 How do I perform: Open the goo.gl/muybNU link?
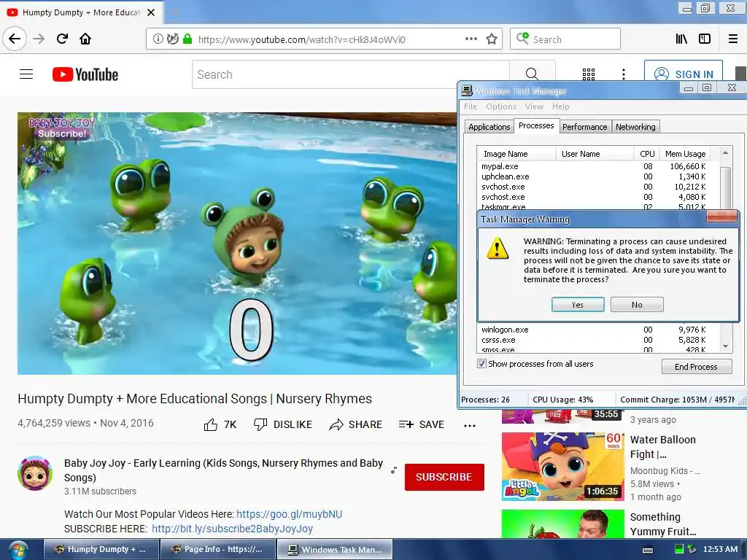pyautogui.click(x=289, y=514)
